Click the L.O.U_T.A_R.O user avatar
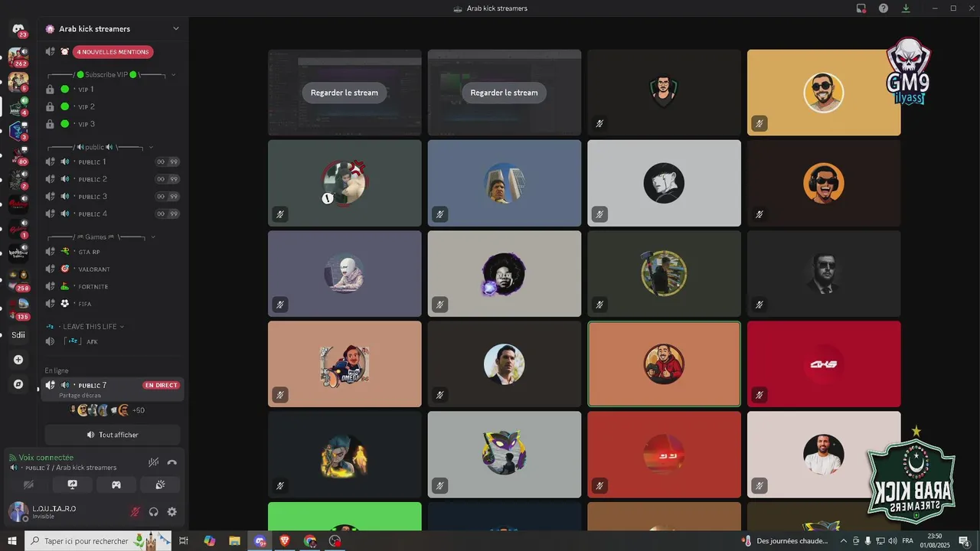 18,511
